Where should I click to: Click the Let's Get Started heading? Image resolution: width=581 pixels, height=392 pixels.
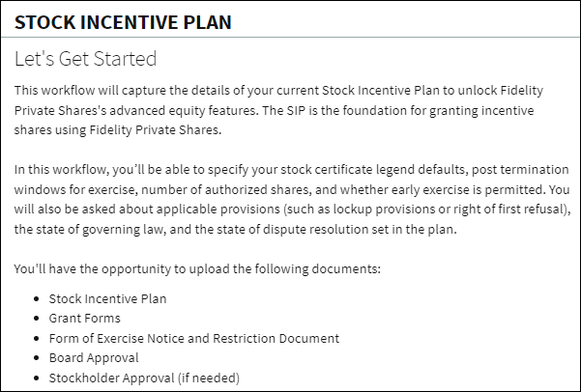point(85,59)
